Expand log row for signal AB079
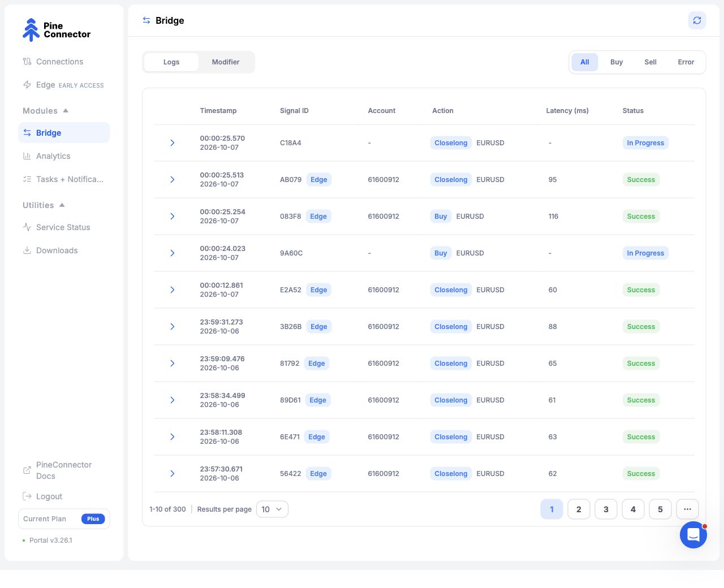Viewport: 724px width, 588px height. click(173, 180)
